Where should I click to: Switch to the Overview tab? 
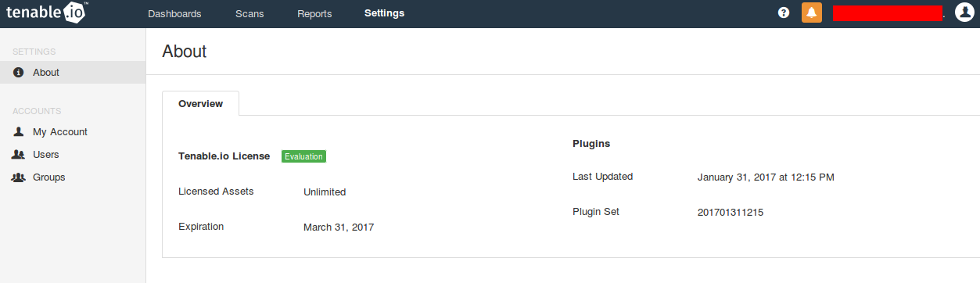click(x=200, y=103)
